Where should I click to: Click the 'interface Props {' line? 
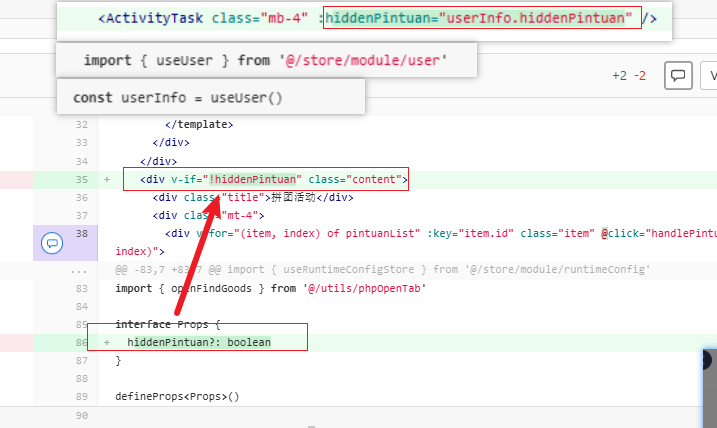click(168, 324)
